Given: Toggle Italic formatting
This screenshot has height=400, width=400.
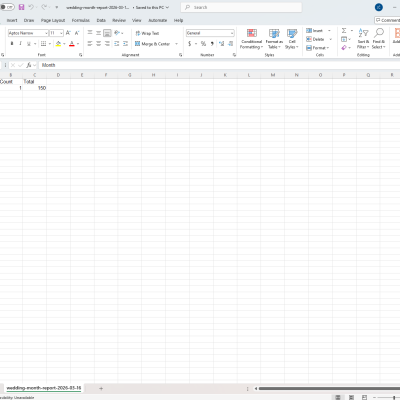Looking at the screenshot, I should (x=20, y=44).
